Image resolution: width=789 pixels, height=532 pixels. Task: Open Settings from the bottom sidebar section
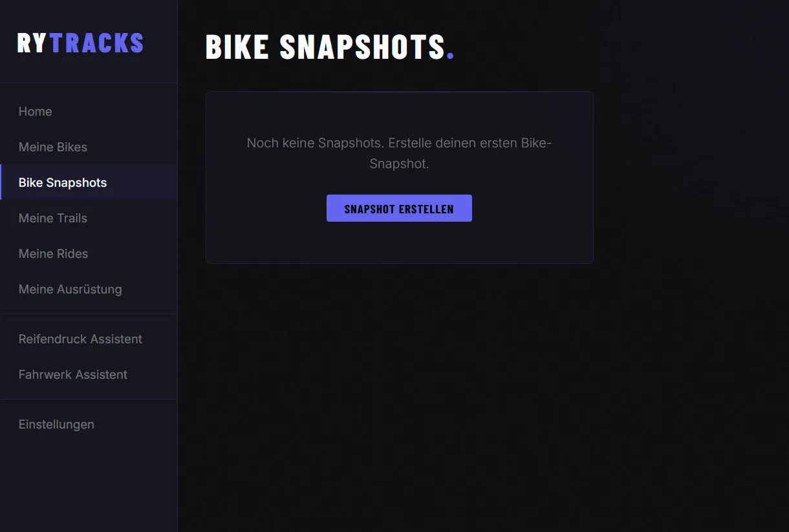[x=56, y=424]
